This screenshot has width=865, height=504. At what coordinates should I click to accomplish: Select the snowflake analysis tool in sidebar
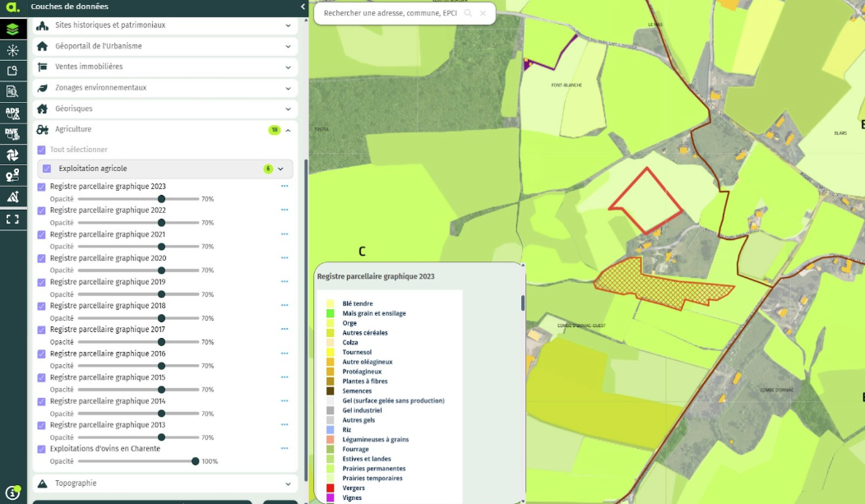pyautogui.click(x=12, y=49)
